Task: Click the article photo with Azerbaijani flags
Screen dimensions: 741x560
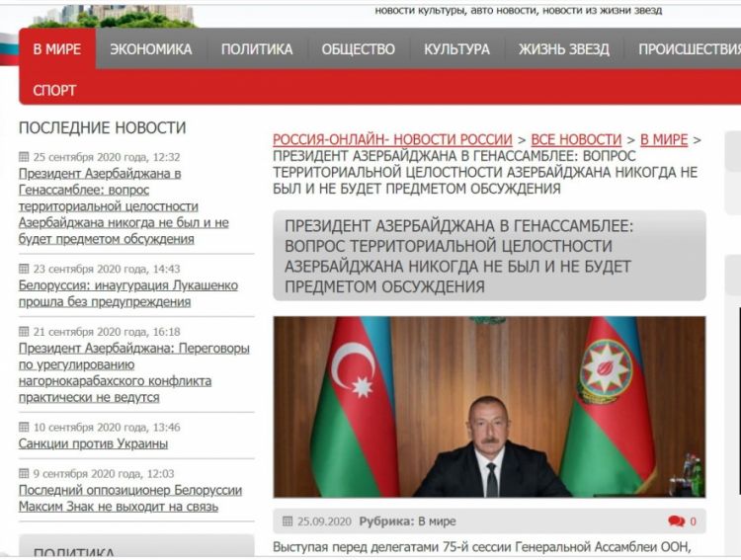Action: [489, 406]
